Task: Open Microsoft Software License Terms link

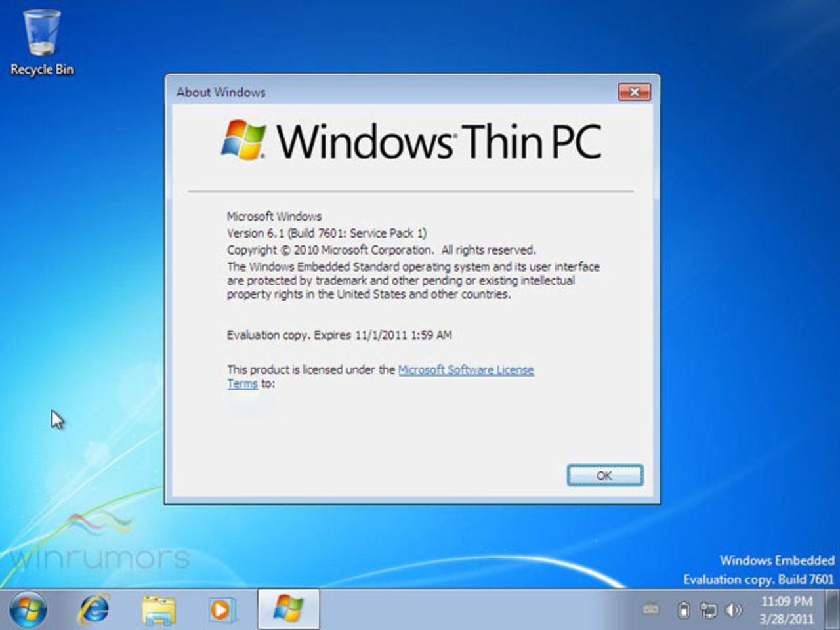Action: pos(465,369)
